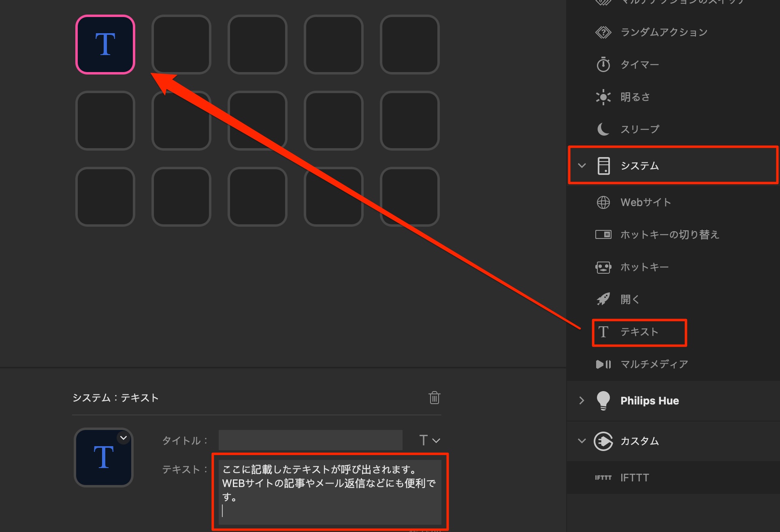Collapse the System (システム) category chevron
Image resolution: width=780 pixels, height=532 pixels.
[582, 166]
